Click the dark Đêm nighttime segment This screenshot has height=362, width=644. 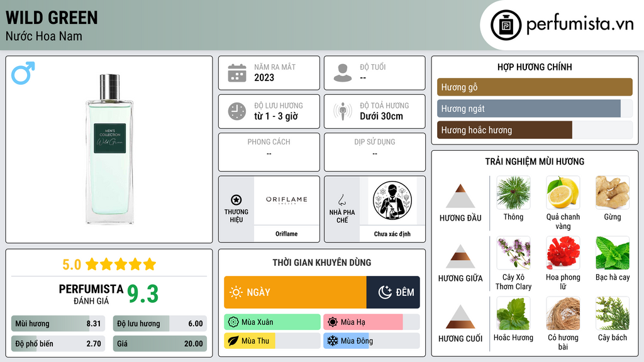point(393,292)
